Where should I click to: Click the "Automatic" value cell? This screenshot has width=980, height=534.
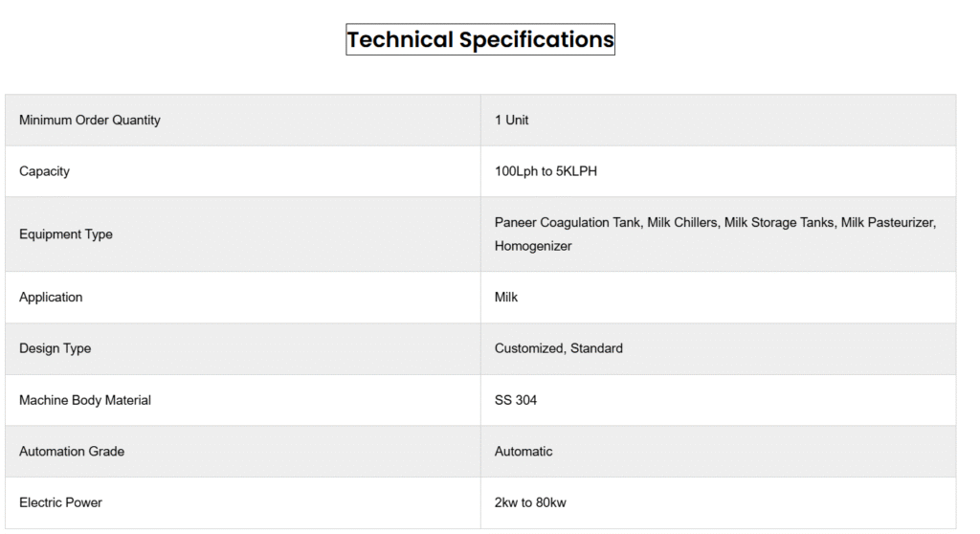[523, 452]
